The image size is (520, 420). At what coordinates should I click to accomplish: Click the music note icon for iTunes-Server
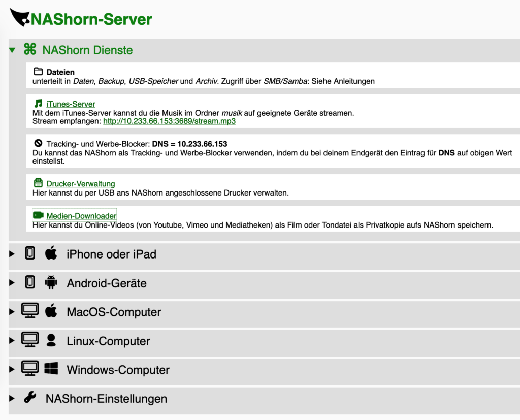[39, 103]
